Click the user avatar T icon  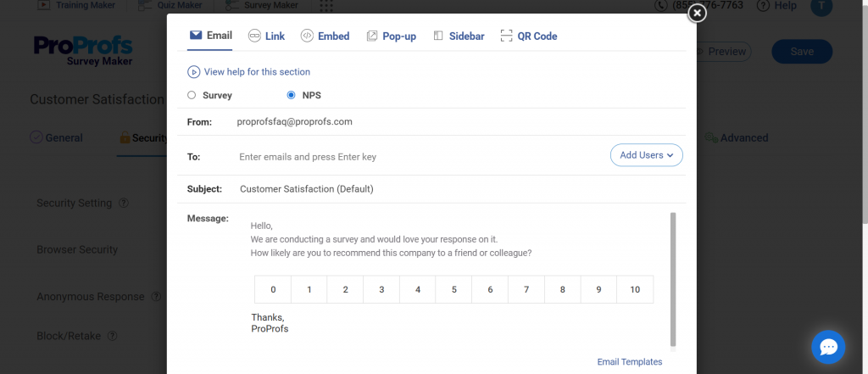tap(821, 6)
